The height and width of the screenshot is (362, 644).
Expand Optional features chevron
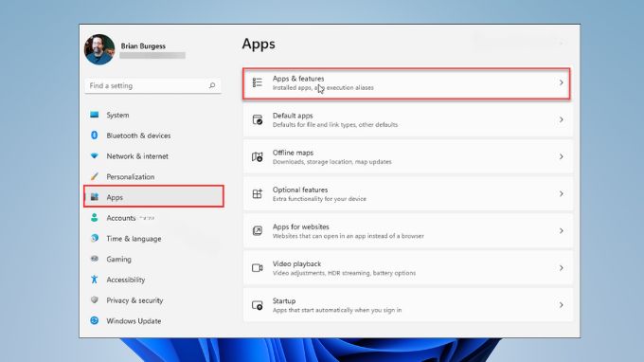coord(561,193)
